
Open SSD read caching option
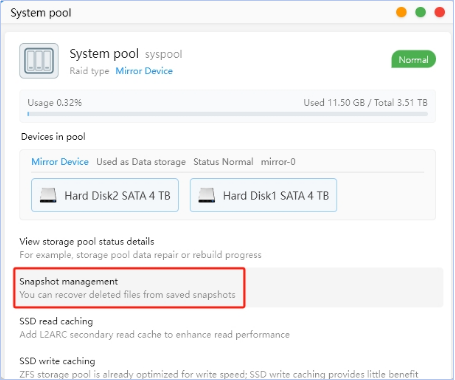(155, 328)
